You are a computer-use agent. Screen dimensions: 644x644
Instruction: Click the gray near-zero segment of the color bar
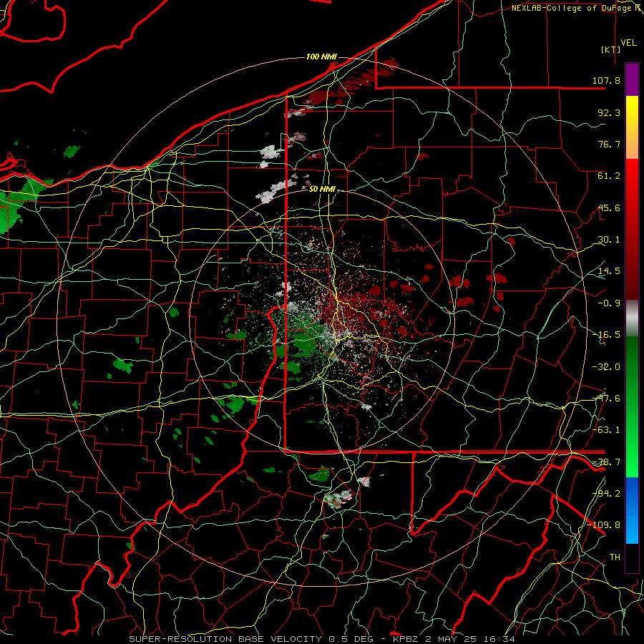click(x=632, y=318)
